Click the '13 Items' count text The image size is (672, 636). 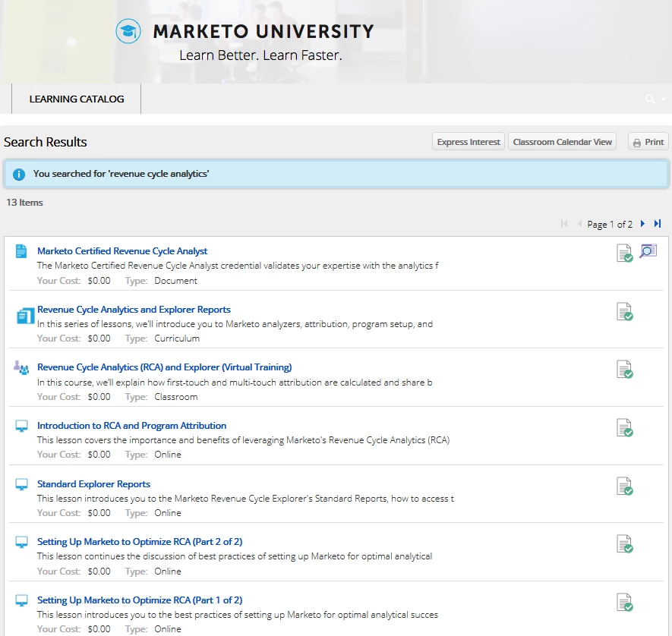point(24,202)
